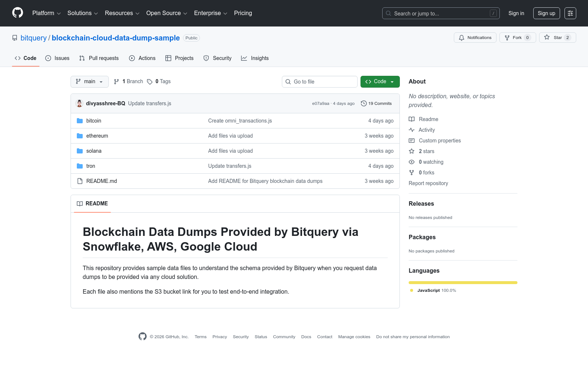588x368 pixels.
Task: Click the Notifications button
Action: click(475, 38)
